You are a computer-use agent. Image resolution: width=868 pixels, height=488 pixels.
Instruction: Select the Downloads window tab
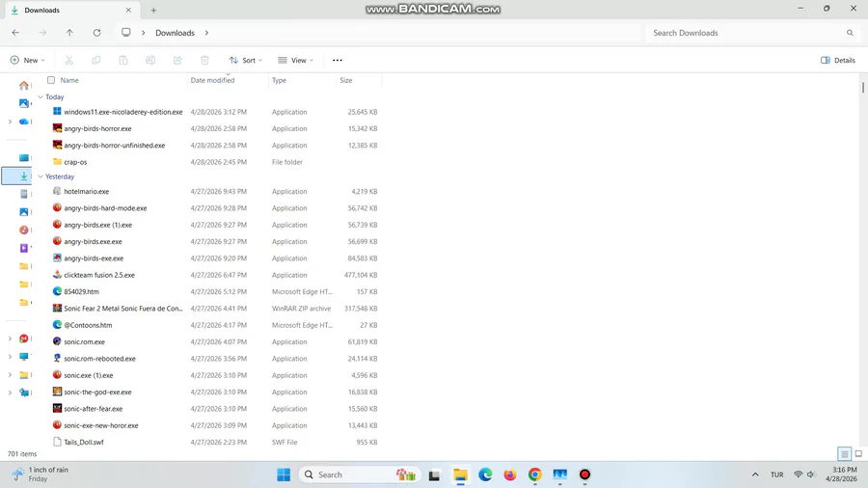[72, 10]
